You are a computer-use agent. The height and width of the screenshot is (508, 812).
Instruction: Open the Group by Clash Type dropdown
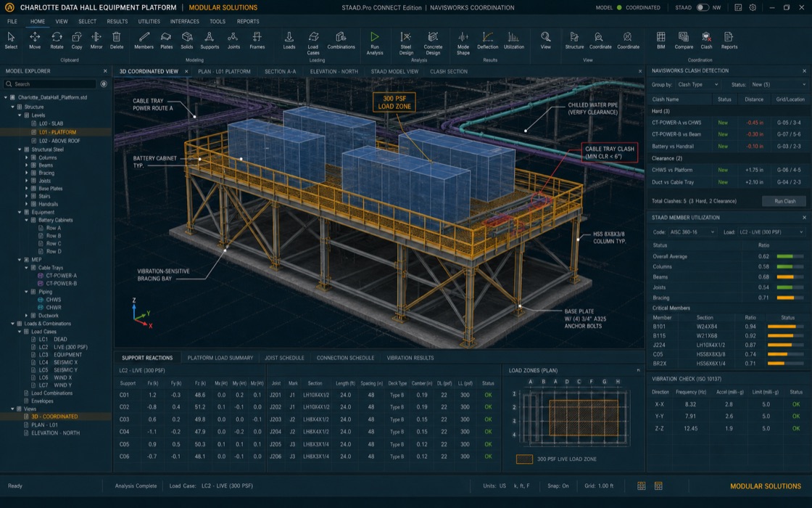pos(697,84)
